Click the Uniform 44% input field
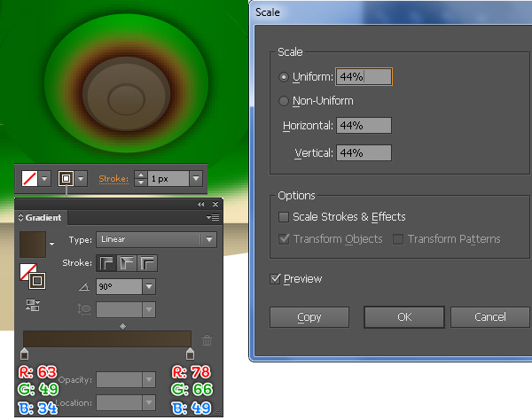 coord(364,76)
